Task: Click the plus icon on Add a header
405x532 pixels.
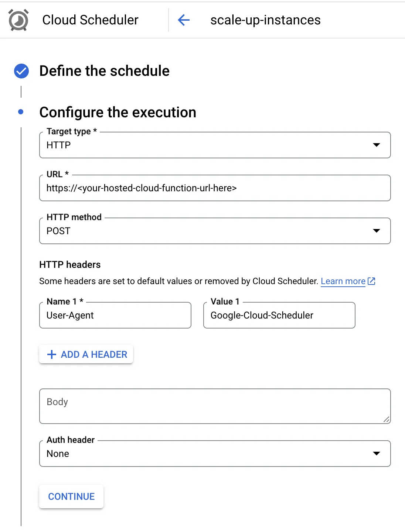Action: coord(52,354)
